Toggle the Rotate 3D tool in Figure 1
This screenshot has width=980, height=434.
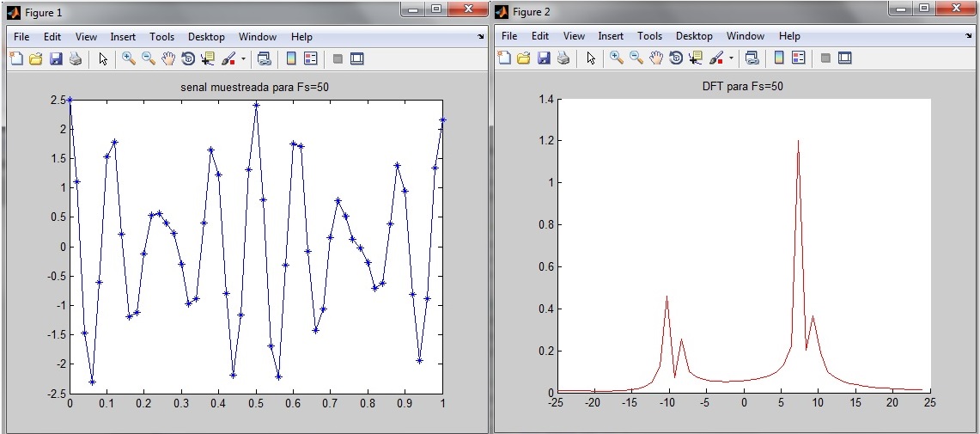(188, 59)
